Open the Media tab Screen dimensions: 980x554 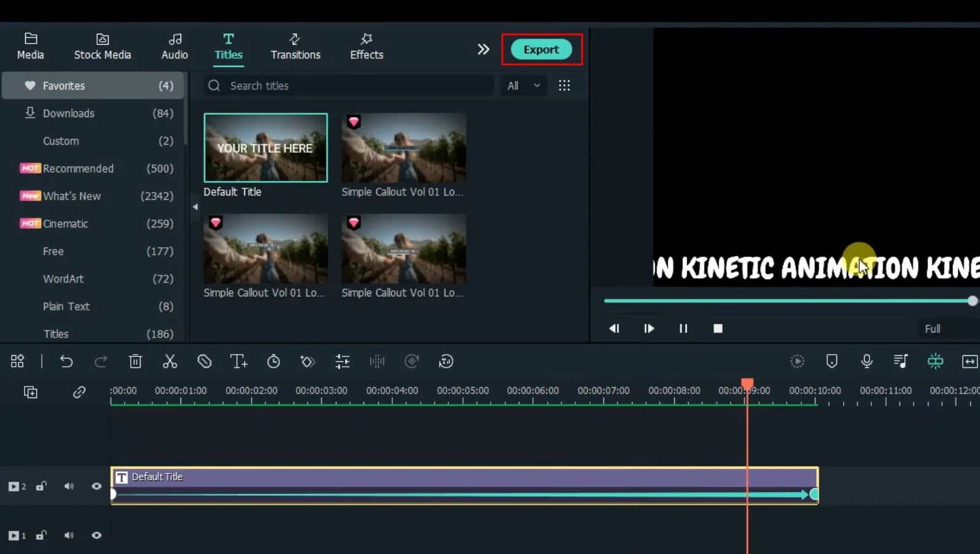30,47
